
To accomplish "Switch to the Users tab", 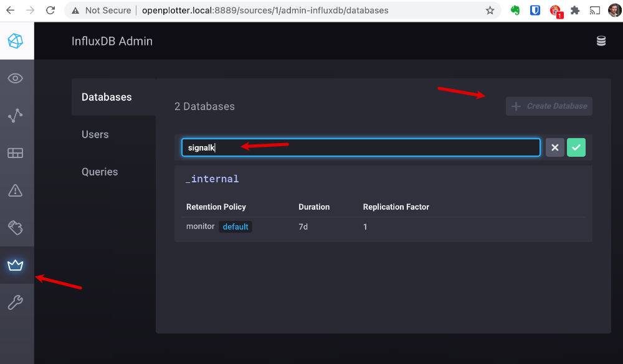I will pyautogui.click(x=95, y=134).
